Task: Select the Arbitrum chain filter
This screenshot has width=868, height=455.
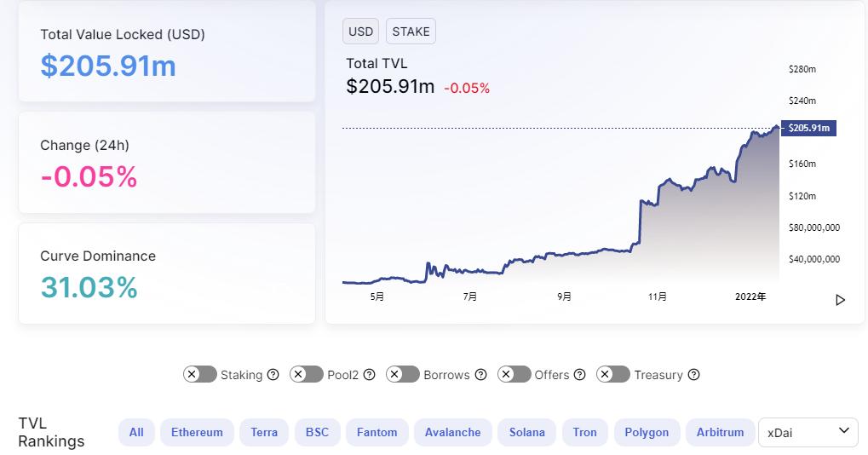Action: (720, 432)
